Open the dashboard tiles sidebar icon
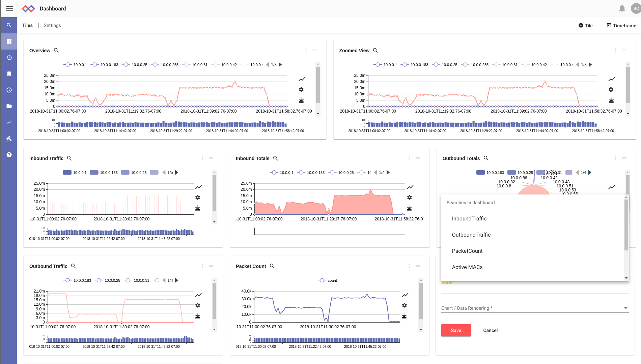Screen dimensions: 641x364 tap(9, 41)
